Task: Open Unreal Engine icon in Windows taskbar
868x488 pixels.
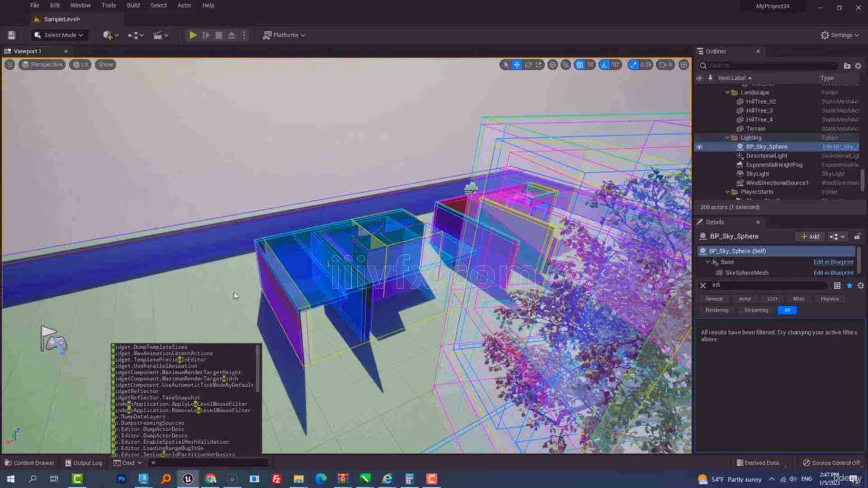Action: (188, 479)
